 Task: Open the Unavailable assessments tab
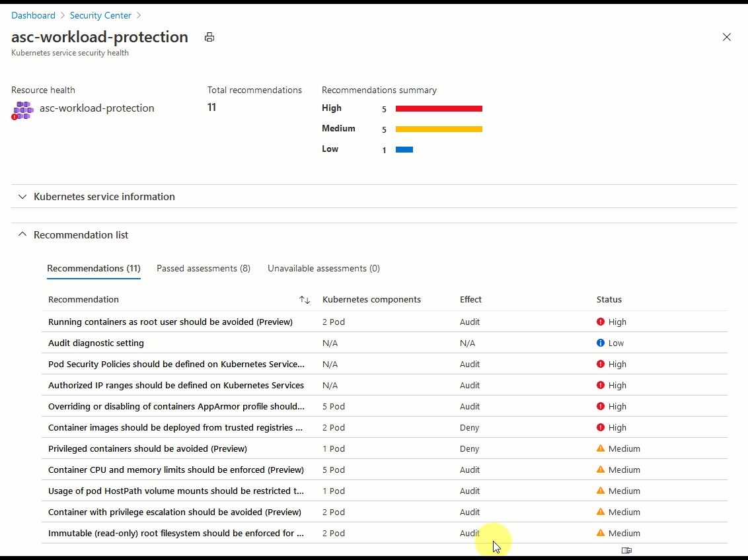click(323, 268)
